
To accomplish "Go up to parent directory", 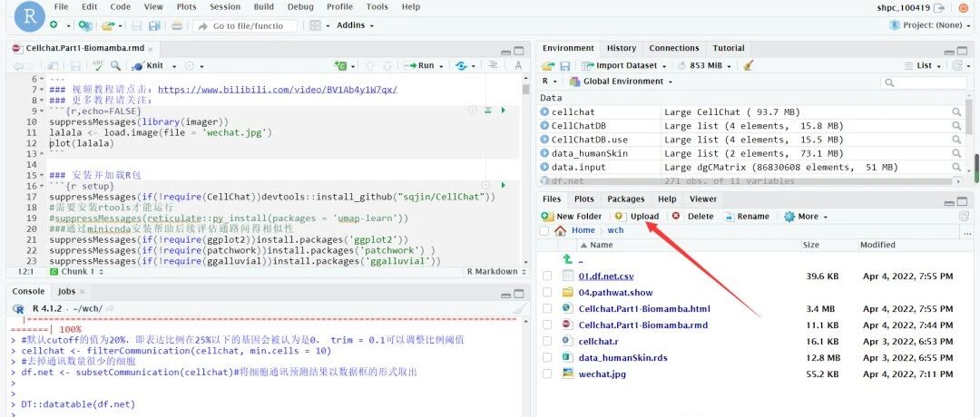I will (x=568, y=259).
